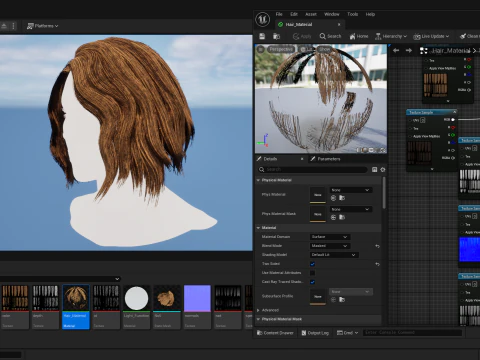Browse to Subsurface Profile asset
Screen dimensions: 480x360
(342, 300)
